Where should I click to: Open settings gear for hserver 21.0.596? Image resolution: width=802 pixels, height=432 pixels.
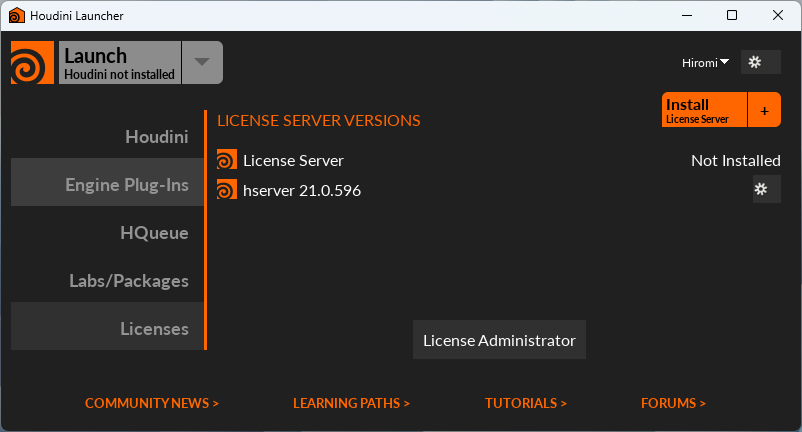tap(766, 189)
